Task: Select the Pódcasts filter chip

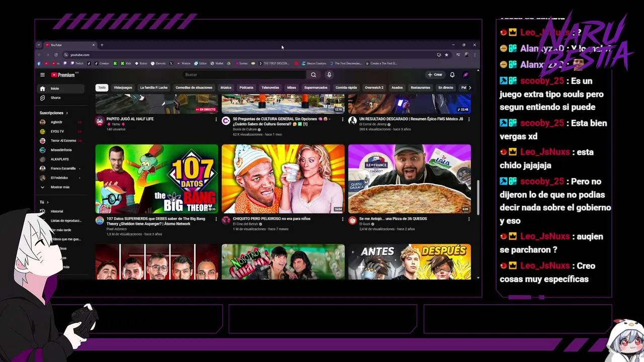Action: tap(246, 87)
